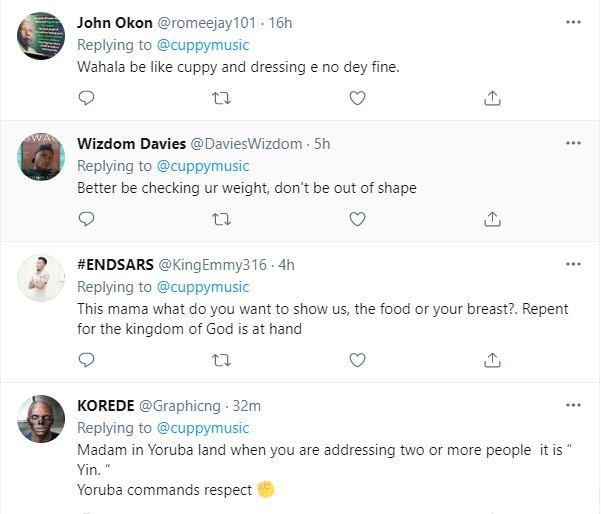Reply to the #ENDSARS KingEmmy316 tweet
Viewport: 601px width, 514px height.
tap(87, 358)
